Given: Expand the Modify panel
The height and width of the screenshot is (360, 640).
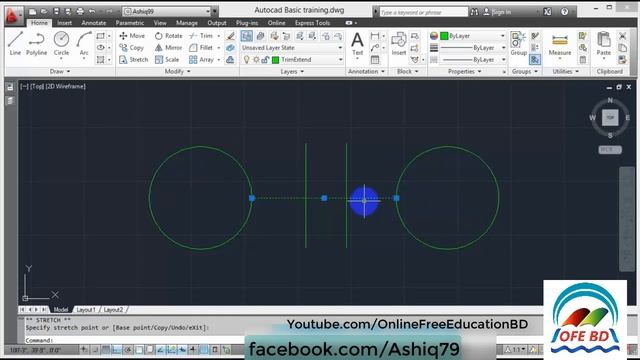Looking at the screenshot, I should click(177, 71).
